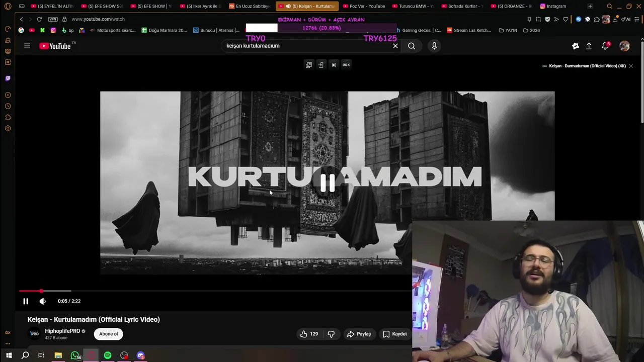Dislike the video with thumbs-down

pyautogui.click(x=331, y=334)
